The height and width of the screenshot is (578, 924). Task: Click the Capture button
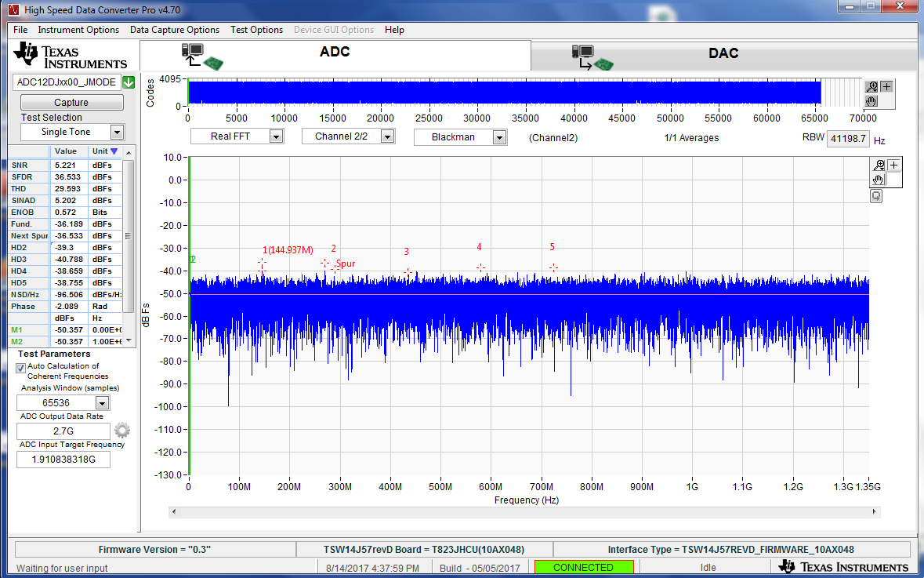tap(71, 102)
